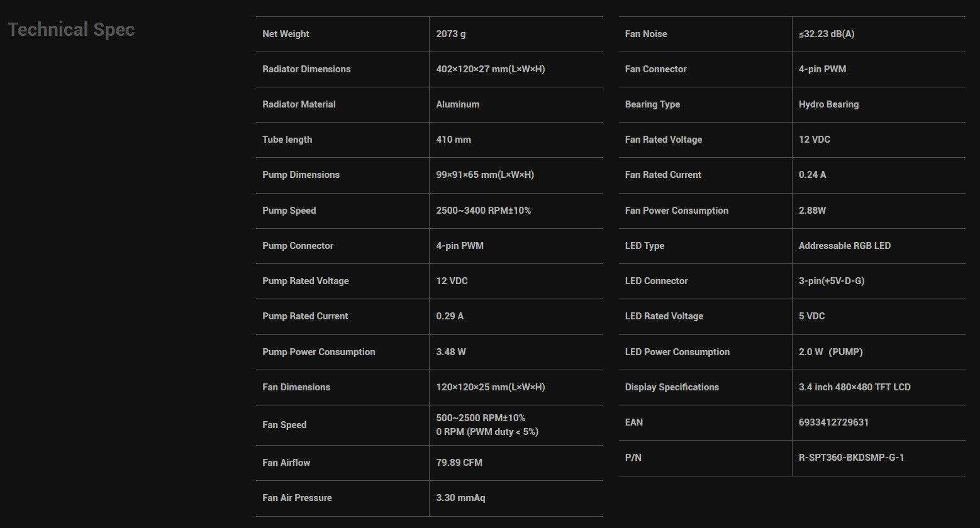Select the Pump Power Consumption 3.48 W value
The width and height of the screenshot is (980, 528).
[451, 352]
